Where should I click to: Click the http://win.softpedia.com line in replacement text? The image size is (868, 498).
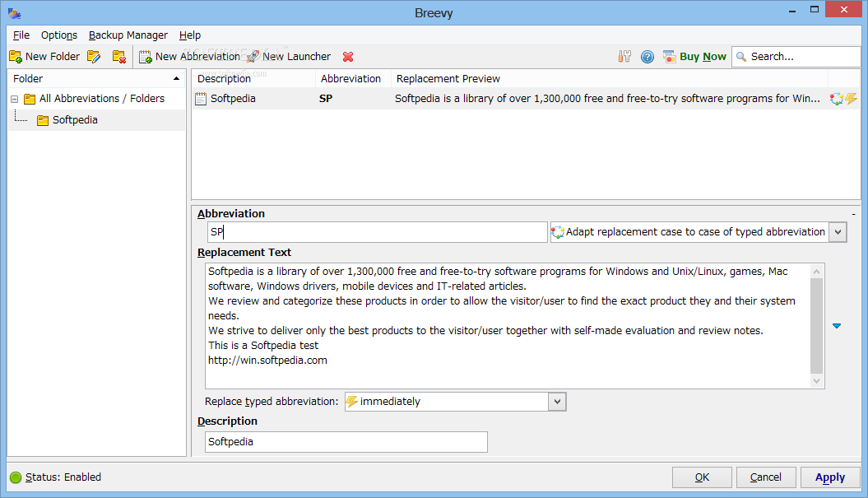tap(267, 361)
